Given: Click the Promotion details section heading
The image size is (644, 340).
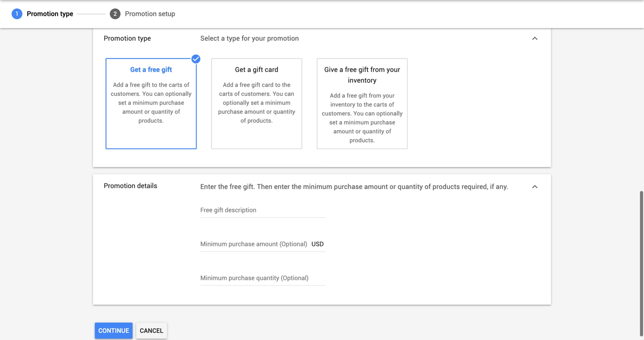Looking at the screenshot, I should click(x=130, y=186).
